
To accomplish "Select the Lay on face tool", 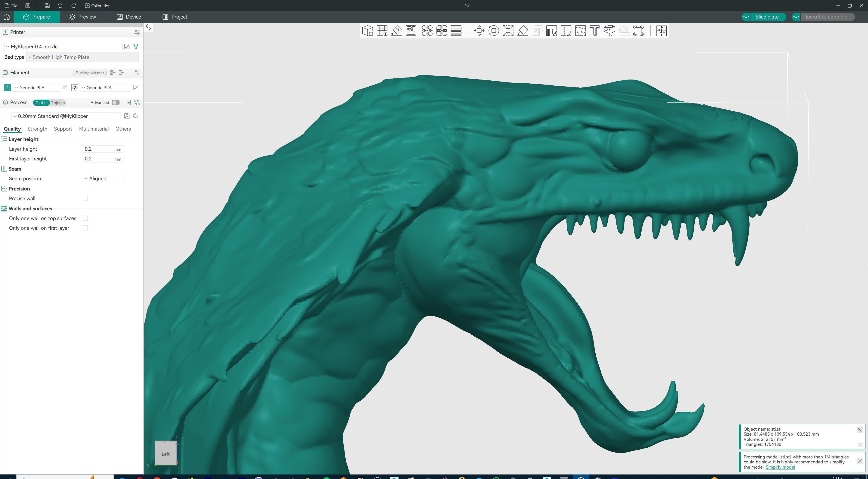I will point(523,31).
